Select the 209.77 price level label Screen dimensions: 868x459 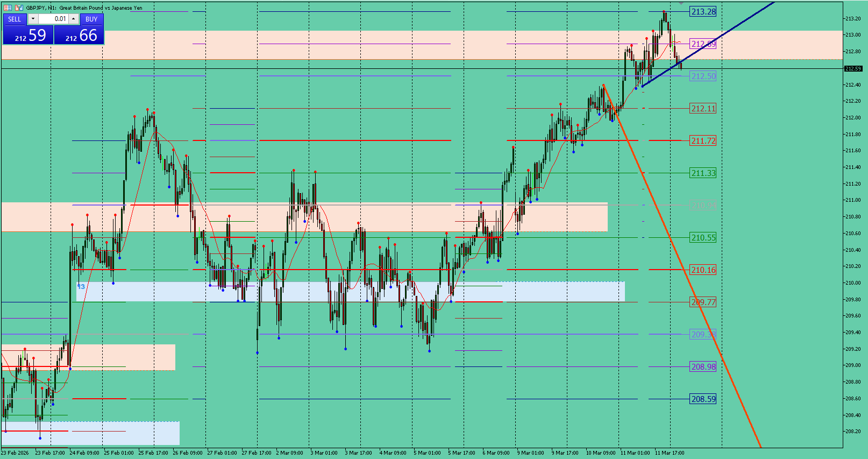(x=703, y=302)
